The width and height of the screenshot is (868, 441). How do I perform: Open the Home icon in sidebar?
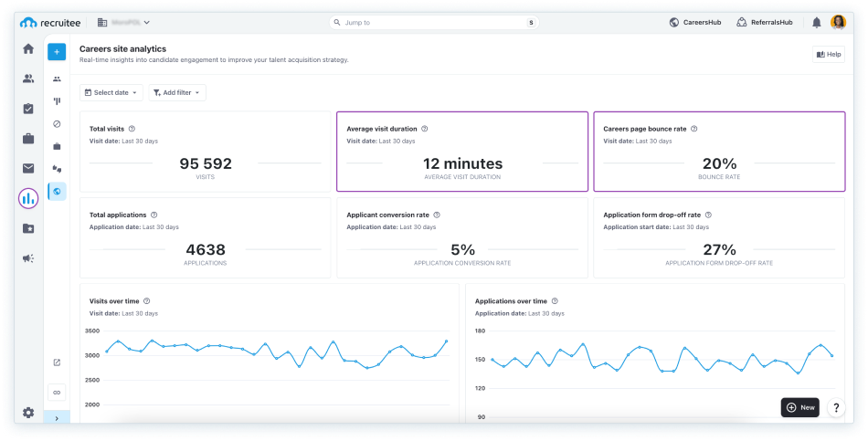[x=28, y=49]
